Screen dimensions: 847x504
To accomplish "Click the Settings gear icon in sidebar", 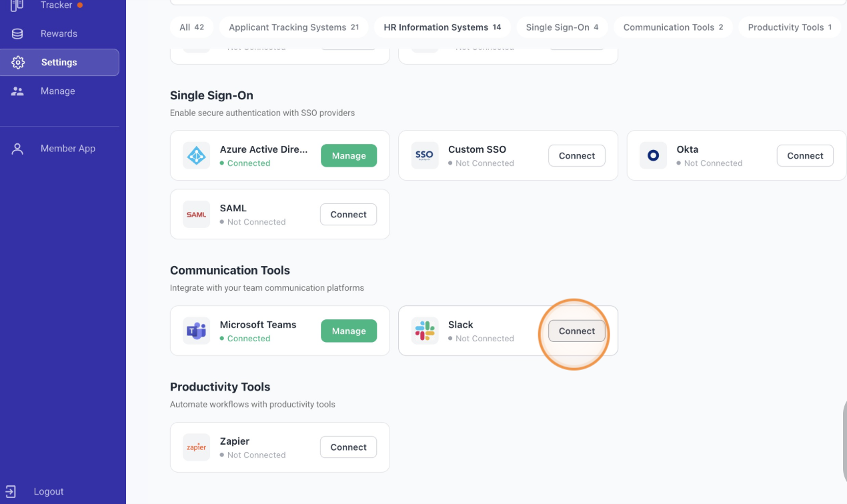I will pos(18,62).
